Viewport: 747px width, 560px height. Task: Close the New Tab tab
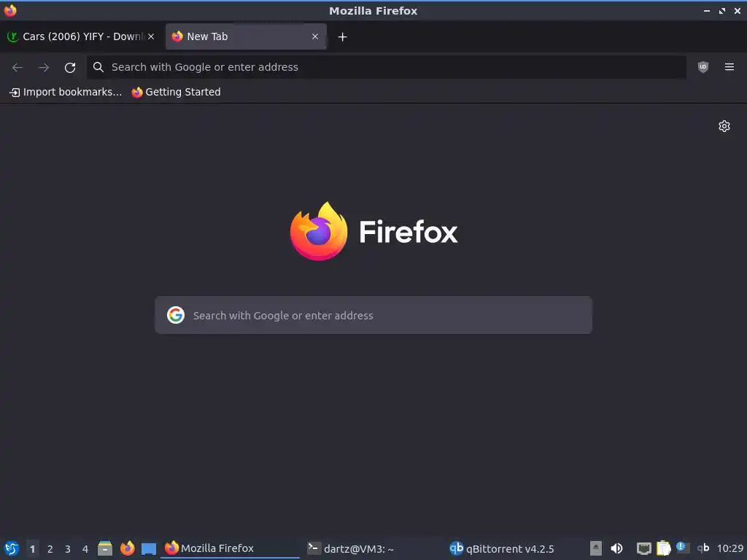(315, 36)
